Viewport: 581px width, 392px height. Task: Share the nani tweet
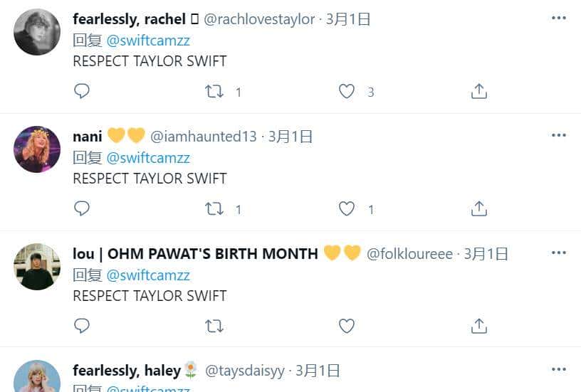coord(479,208)
